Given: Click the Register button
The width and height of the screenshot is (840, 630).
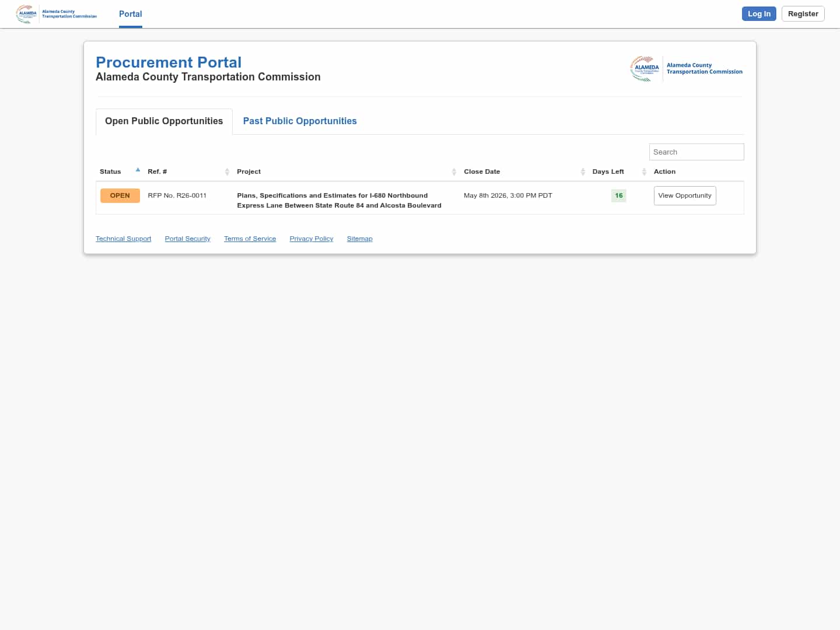Looking at the screenshot, I should (x=803, y=14).
